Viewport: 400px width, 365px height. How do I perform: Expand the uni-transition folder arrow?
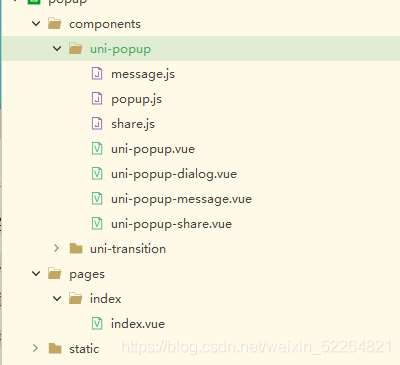[56, 248]
